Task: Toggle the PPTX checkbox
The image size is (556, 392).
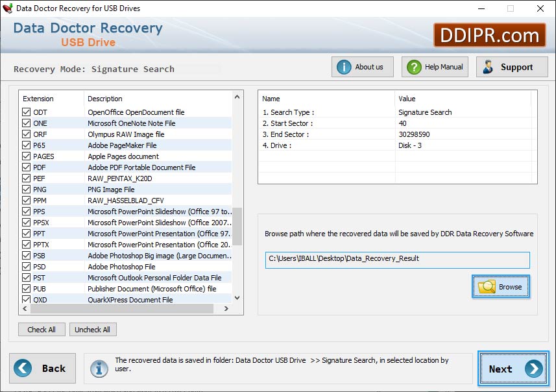Action: (x=26, y=245)
